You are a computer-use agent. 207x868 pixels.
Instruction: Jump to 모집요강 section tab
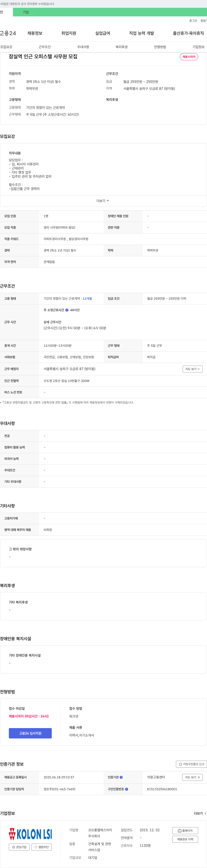6,47
